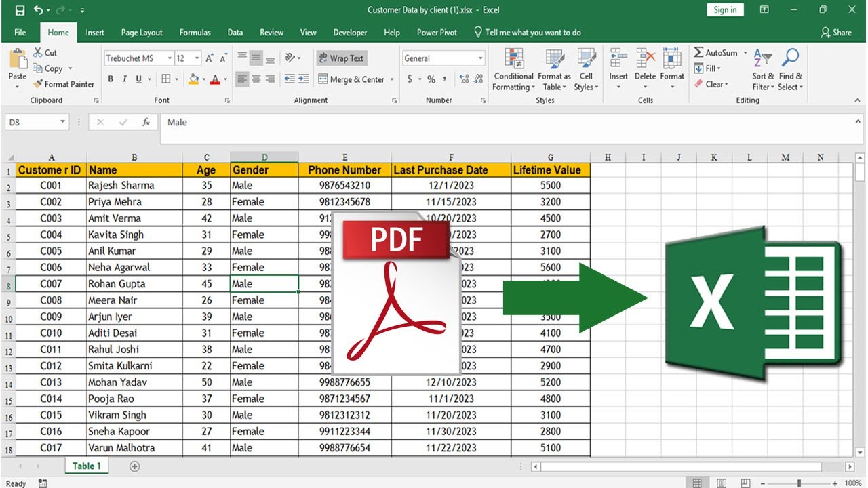Switch to Page Layout view icon
The width and height of the screenshot is (868, 488).
tap(722, 483)
